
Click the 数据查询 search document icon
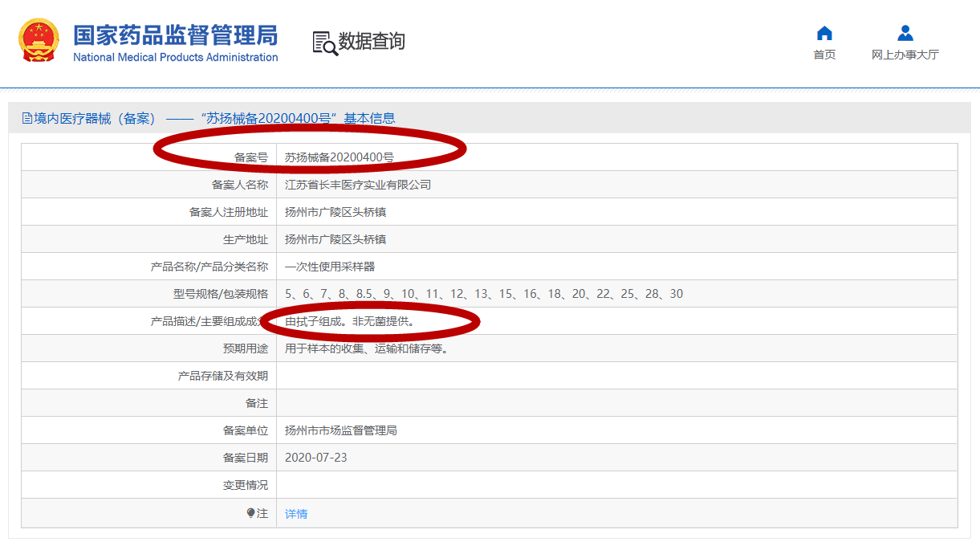point(324,43)
